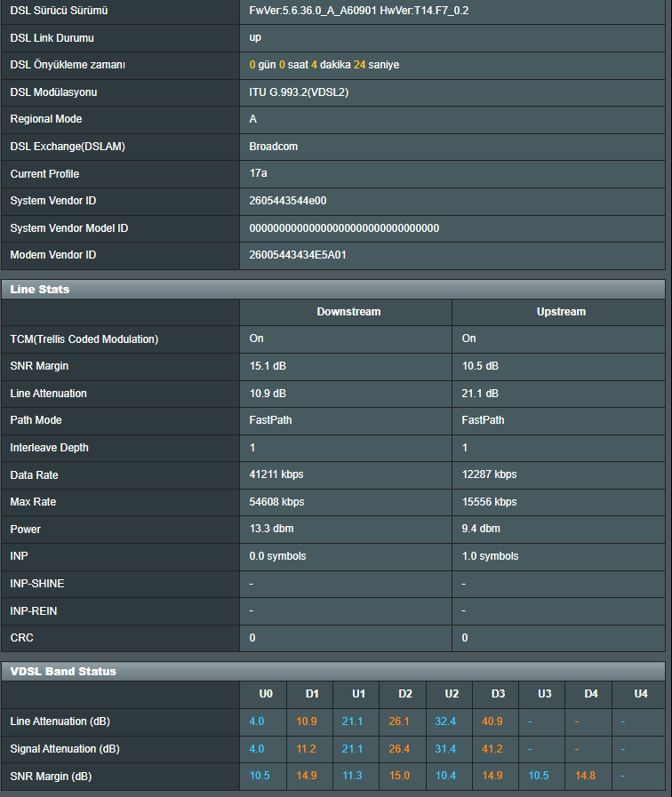Click the Line Stats section header
672x797 pixels.
click(x=40, y=289)
